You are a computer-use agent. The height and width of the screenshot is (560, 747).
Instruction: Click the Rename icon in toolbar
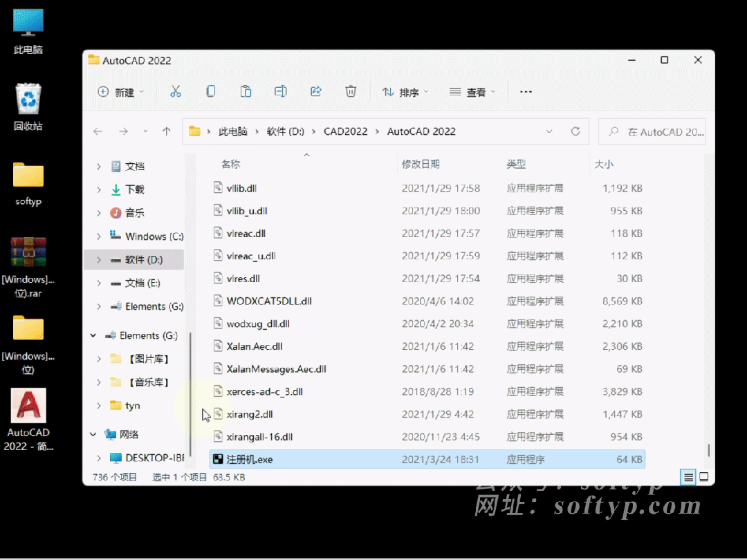click(x=281, y=91)
